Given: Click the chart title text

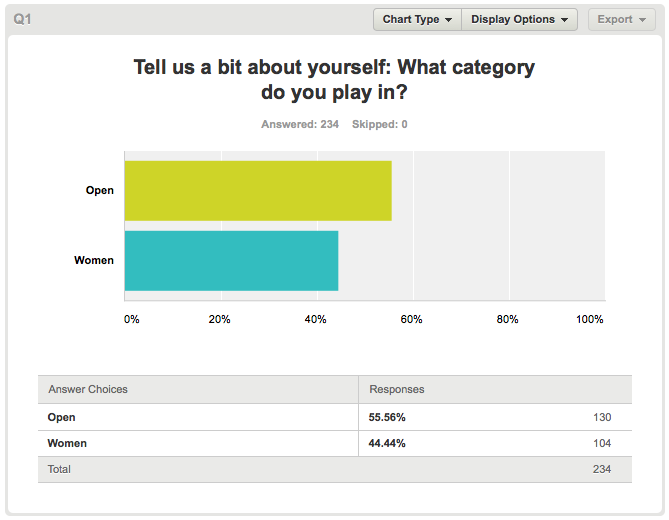Looking at the screenshot, I should coord(334,79).
